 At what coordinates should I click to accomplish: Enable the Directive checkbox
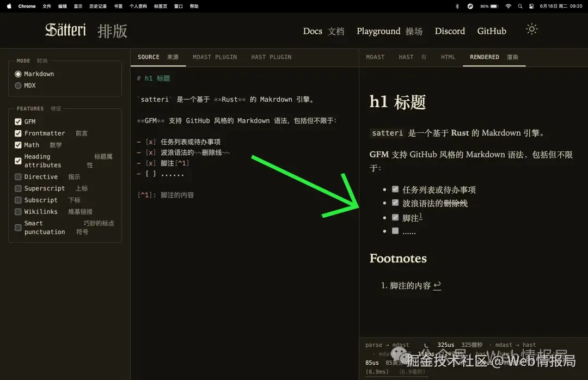click(x=18, y=177)
